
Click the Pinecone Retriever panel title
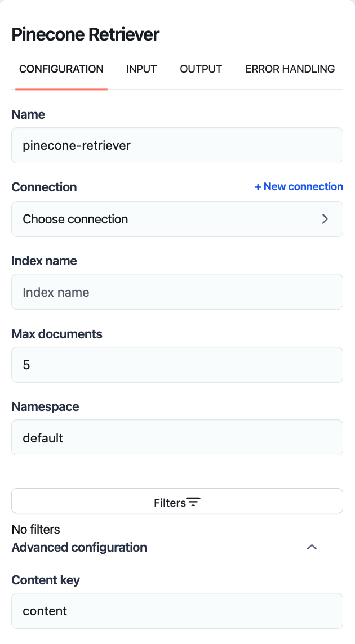point(86,34)
